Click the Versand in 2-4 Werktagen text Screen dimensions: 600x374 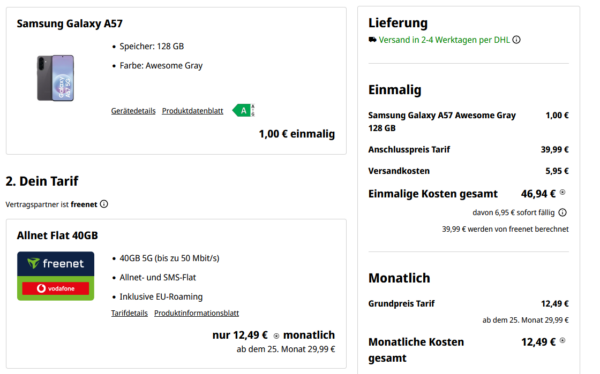click(x=444, y=40)
